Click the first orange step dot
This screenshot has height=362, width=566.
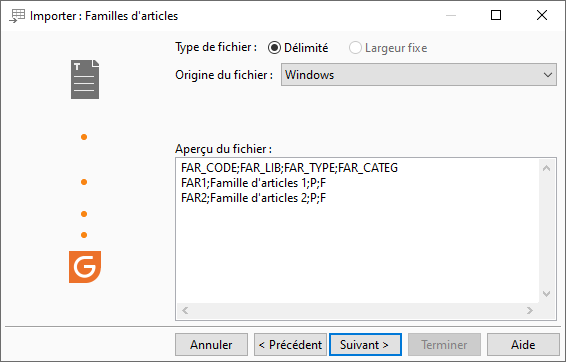pos(84,137)
